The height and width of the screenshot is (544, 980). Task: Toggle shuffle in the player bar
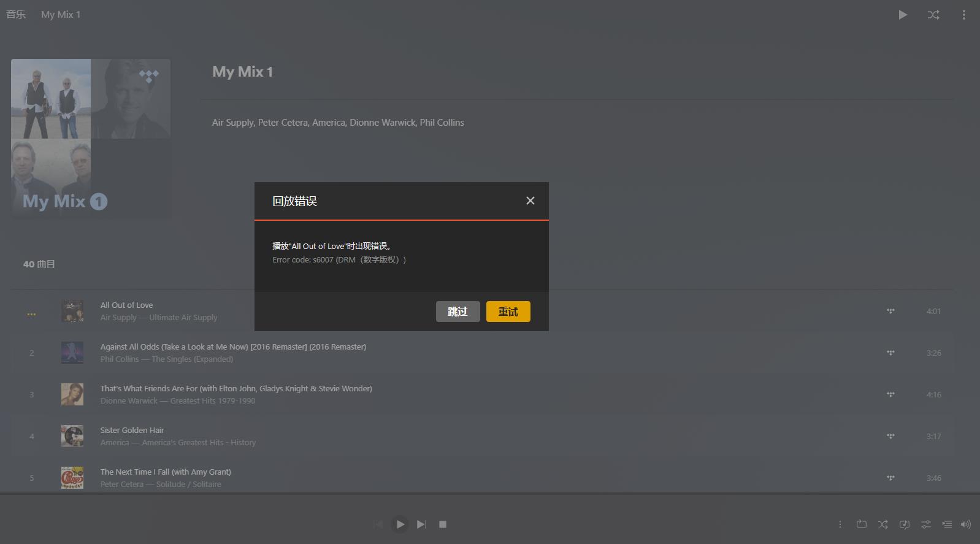(882, 524)
